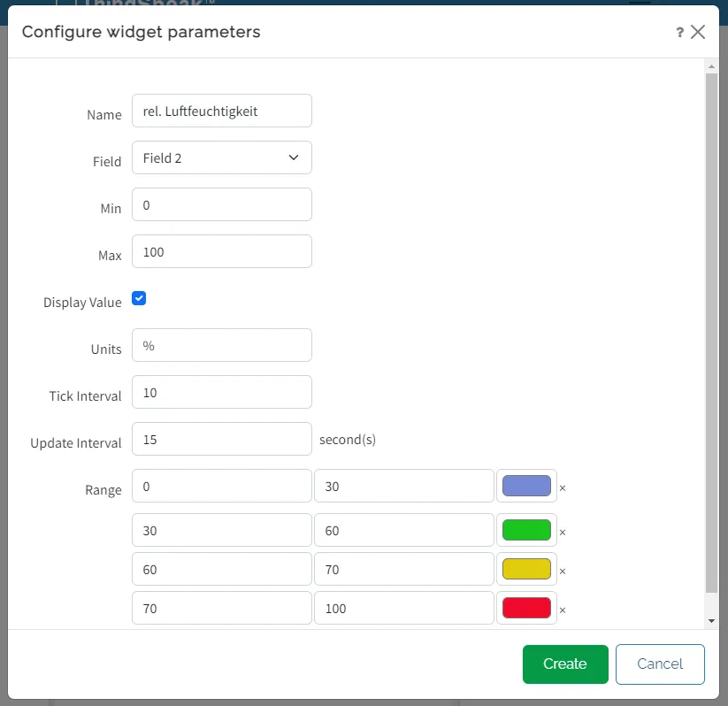Screen dimensions: 728x706
Task: Open the green range color picker
Action: (x=526, y=530)
